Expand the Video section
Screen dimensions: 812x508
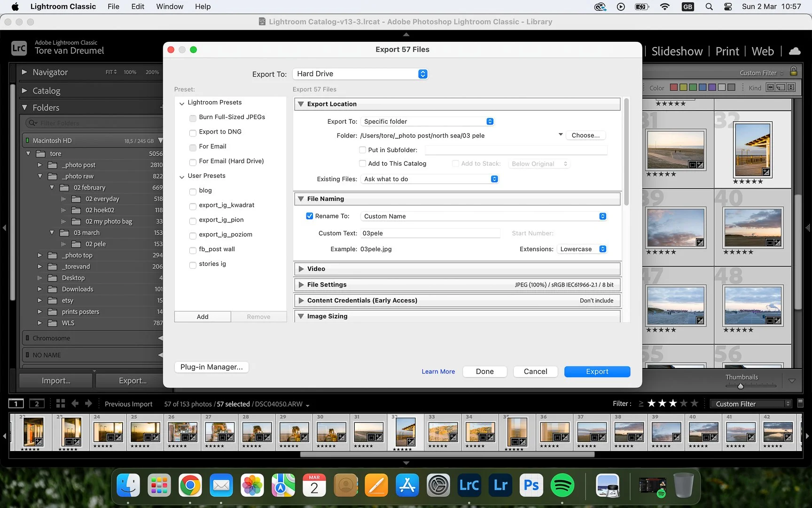(x=301, y=269)
